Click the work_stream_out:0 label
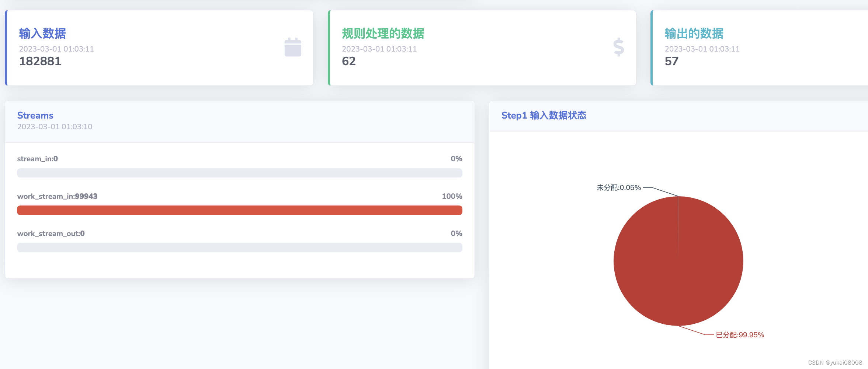The image size is (868, 369). coord(51,233)
